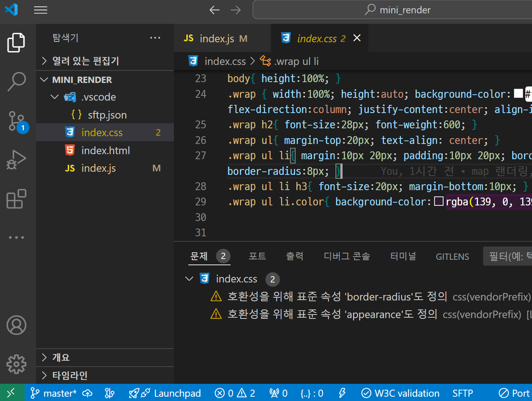This screenshot has width=532, height=401.
Task: Click the .wrap ul li h3 line 28
Action: pos(378,187)
